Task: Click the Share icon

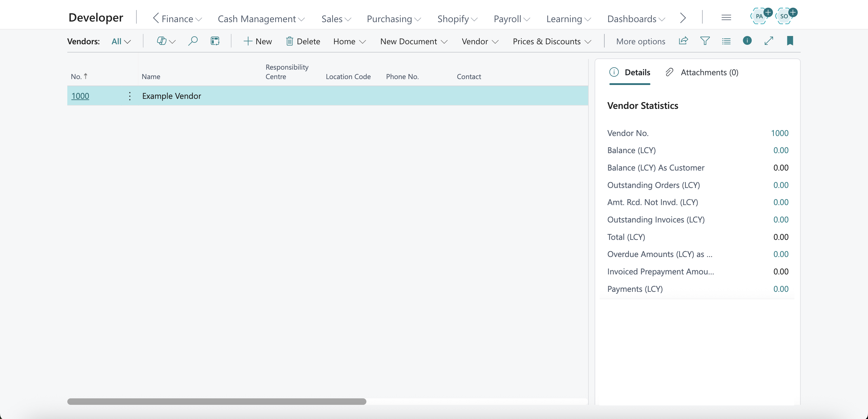Action: [683, 41]
